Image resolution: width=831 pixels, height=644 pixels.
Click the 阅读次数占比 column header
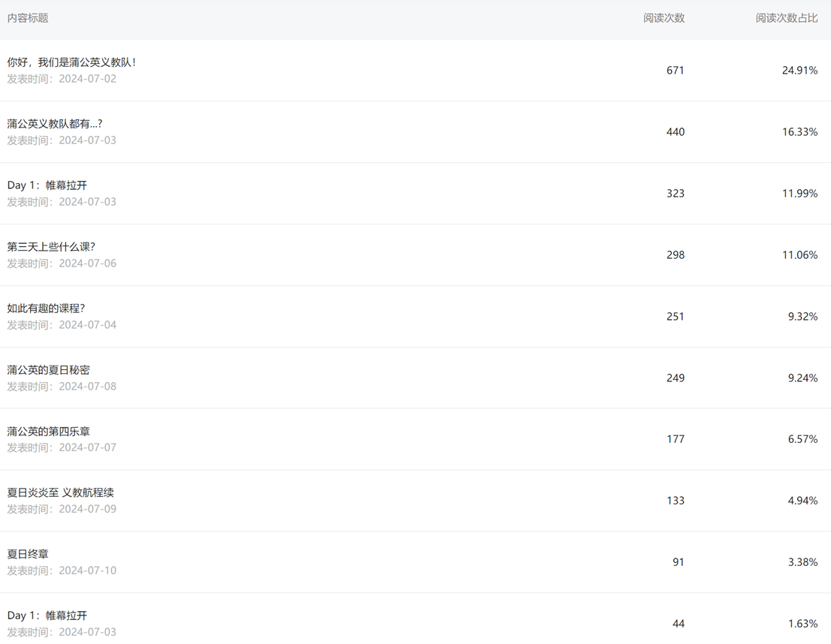click(786, 18)
